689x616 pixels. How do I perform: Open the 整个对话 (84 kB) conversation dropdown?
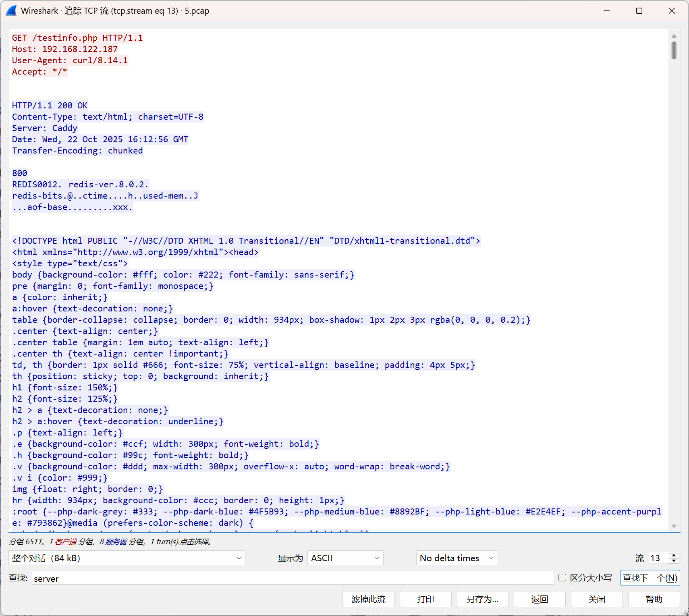[x=127, y=558]
